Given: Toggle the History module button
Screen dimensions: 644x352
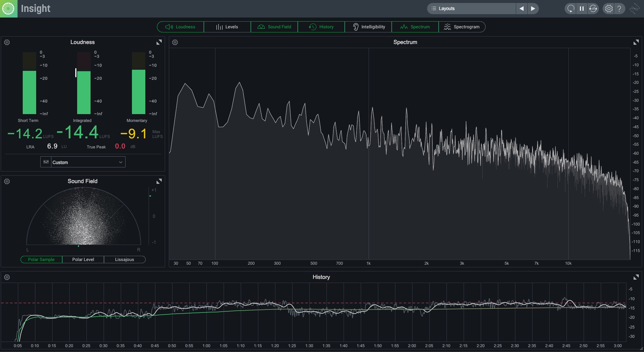Looking at the screenshot, I should tap(321, 27).
